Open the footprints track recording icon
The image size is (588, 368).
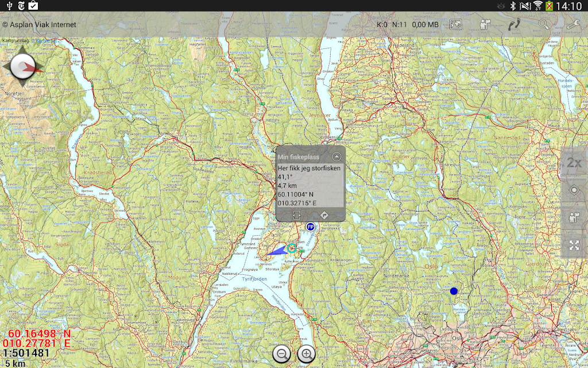click(x=514, y=25)
